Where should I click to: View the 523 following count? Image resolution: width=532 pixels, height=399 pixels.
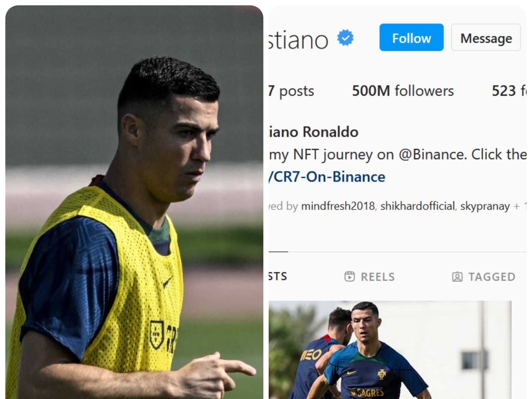(509, 91)
